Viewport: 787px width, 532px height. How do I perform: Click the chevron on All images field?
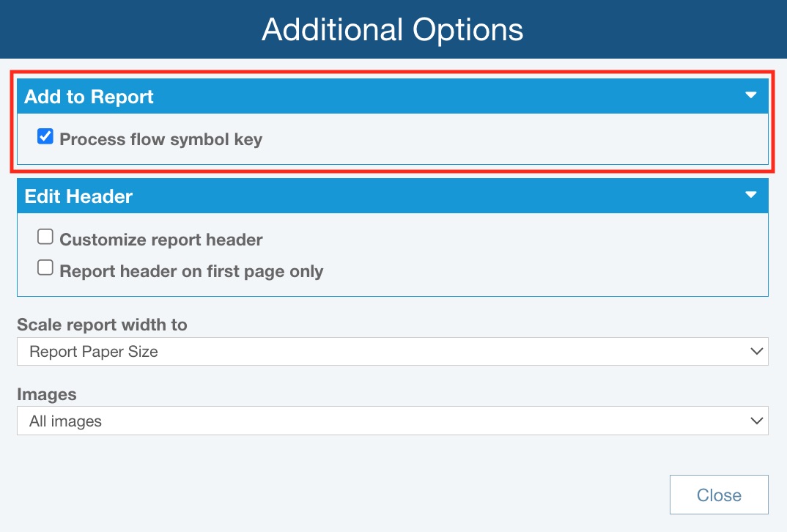[x=757, y=421]
